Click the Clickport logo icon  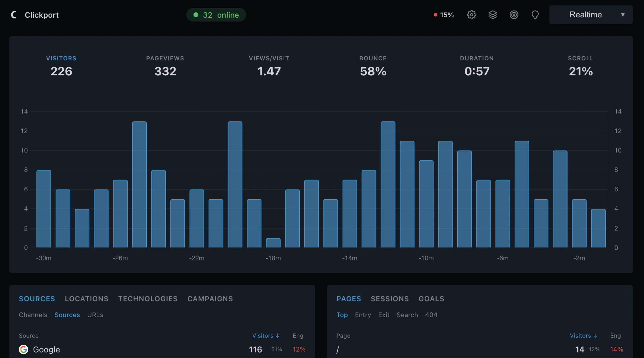pyautogui.click(x=13, y=14)
